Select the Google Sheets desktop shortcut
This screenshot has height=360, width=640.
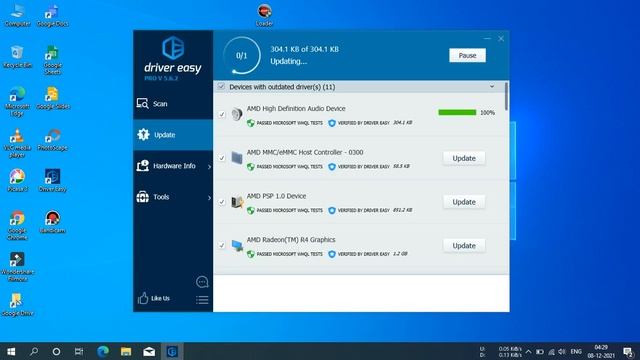coord(52,60)
